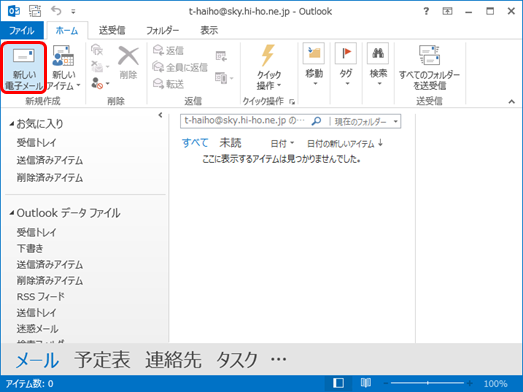Select 受信トレイ under お気に入り

[x=37, y=143]
